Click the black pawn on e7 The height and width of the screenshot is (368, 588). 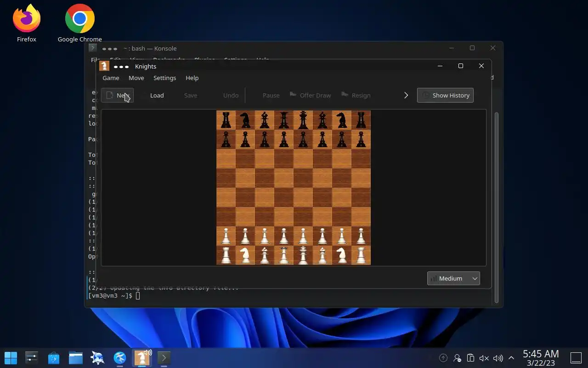(x=303, y=139)
